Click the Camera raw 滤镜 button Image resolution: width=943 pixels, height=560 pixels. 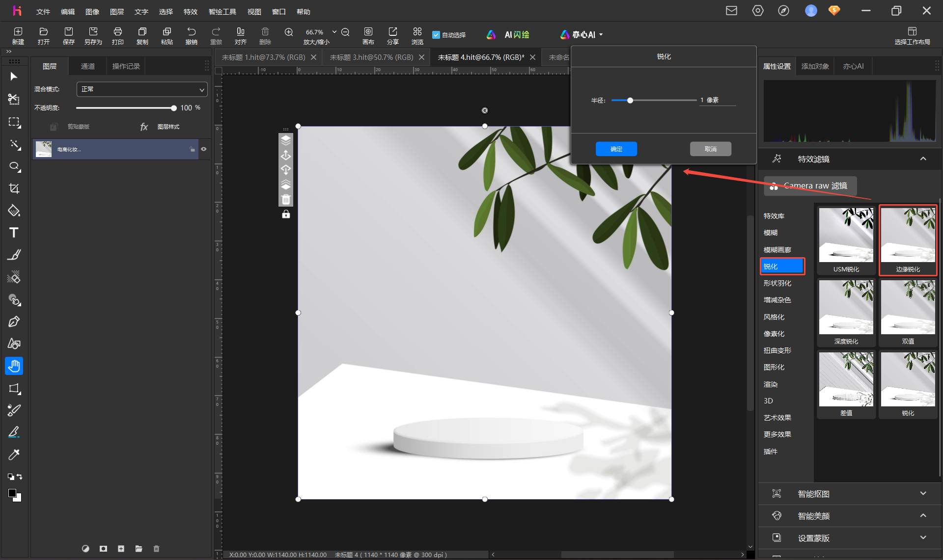(810, 186)
